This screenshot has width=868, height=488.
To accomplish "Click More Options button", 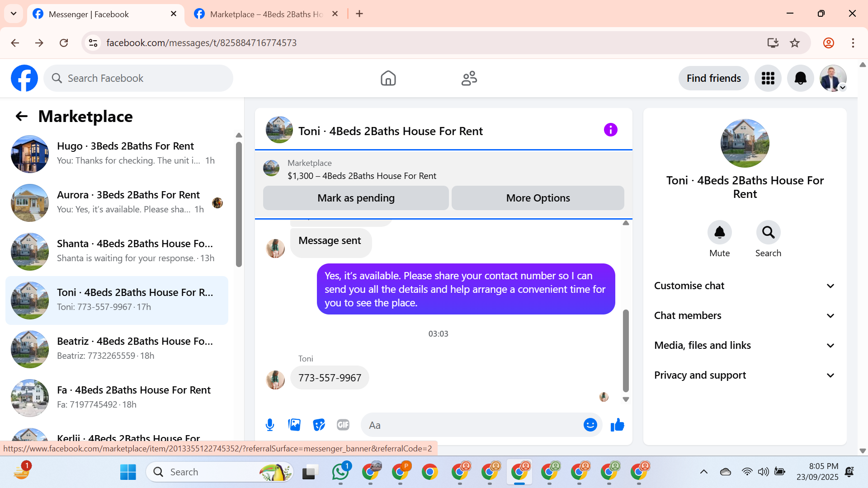I will pos(538,198).
